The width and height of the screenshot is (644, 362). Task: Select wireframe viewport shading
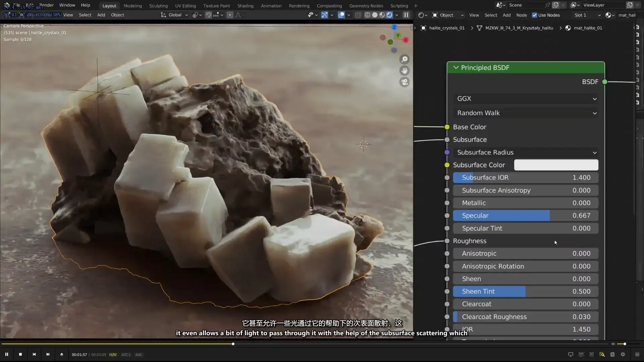coord(367,15)
